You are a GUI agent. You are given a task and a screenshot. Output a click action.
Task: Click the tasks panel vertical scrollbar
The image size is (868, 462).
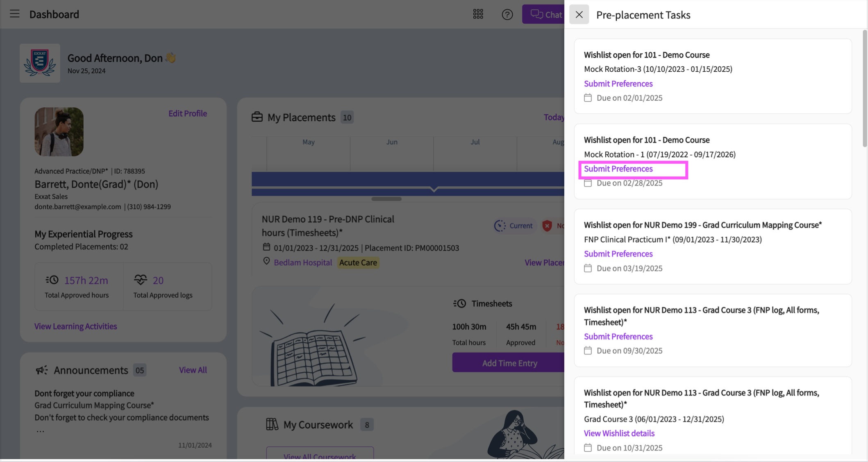[865, 89]
